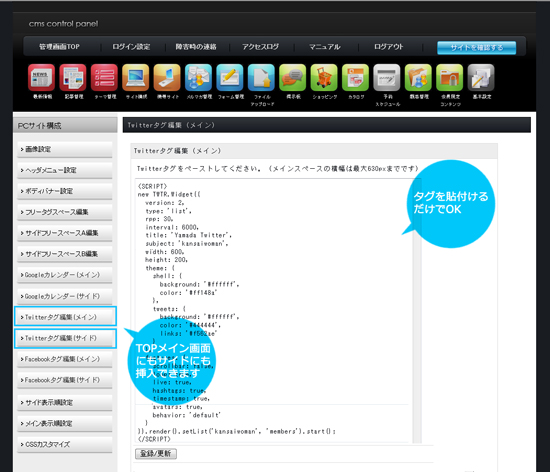Viewport: 550px width, 472px height.
Task: Open the members-only content lock icon
Action: pos(450,77)
